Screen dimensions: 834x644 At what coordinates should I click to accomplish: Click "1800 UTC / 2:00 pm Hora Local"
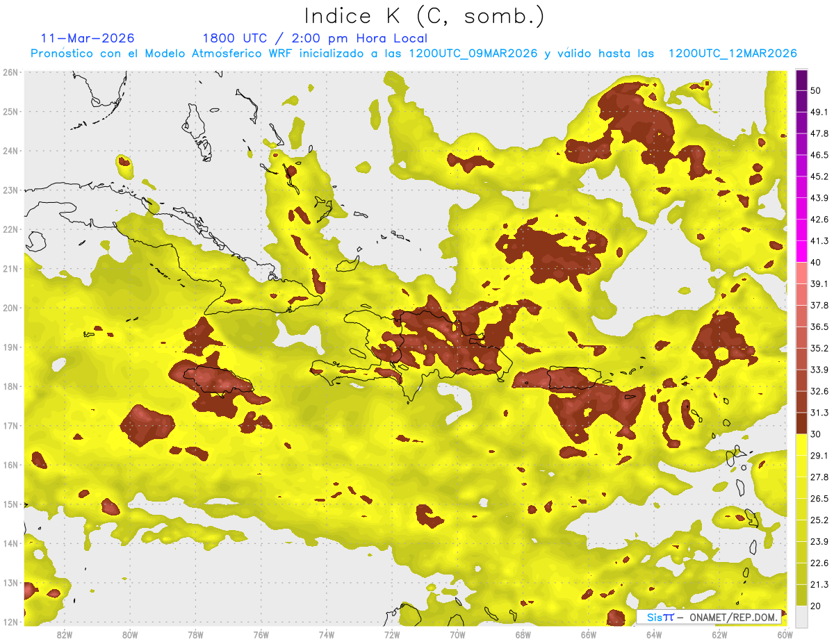(x=315, y=38)
